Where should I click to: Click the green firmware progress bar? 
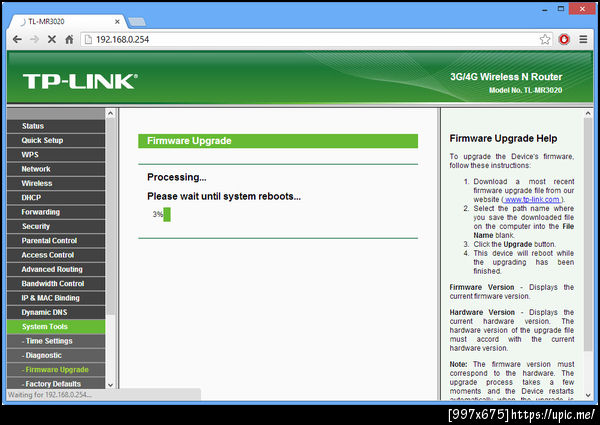[167, 215]
